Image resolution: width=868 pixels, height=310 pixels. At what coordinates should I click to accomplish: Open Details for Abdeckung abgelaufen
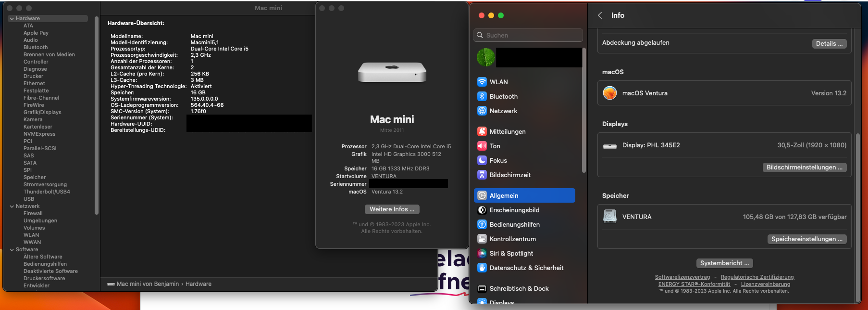click(829, 43)
